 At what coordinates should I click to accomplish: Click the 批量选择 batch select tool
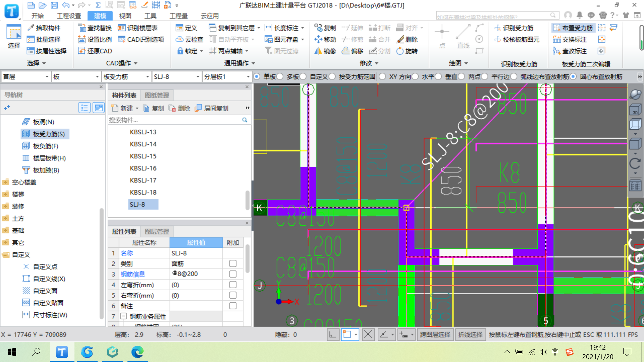coord(44,40)
